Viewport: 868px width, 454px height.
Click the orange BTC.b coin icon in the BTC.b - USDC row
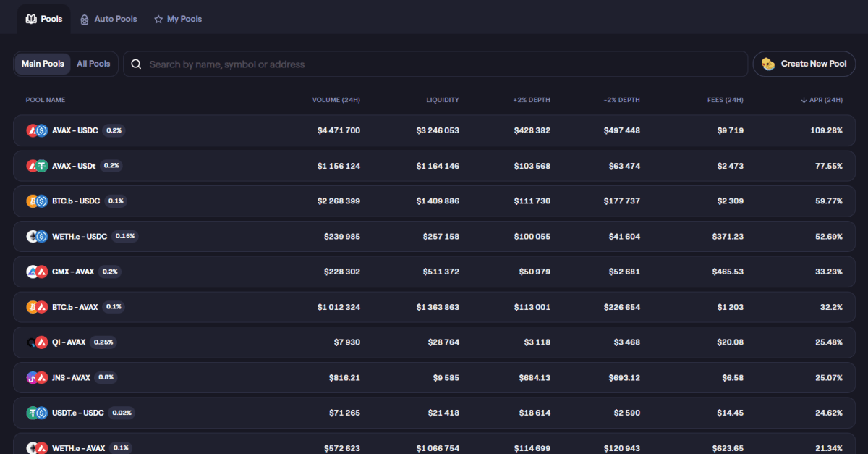[32, 201]
